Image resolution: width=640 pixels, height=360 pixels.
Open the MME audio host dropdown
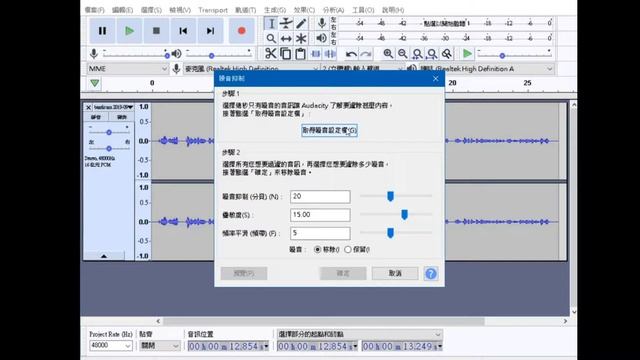pos(128,69)
